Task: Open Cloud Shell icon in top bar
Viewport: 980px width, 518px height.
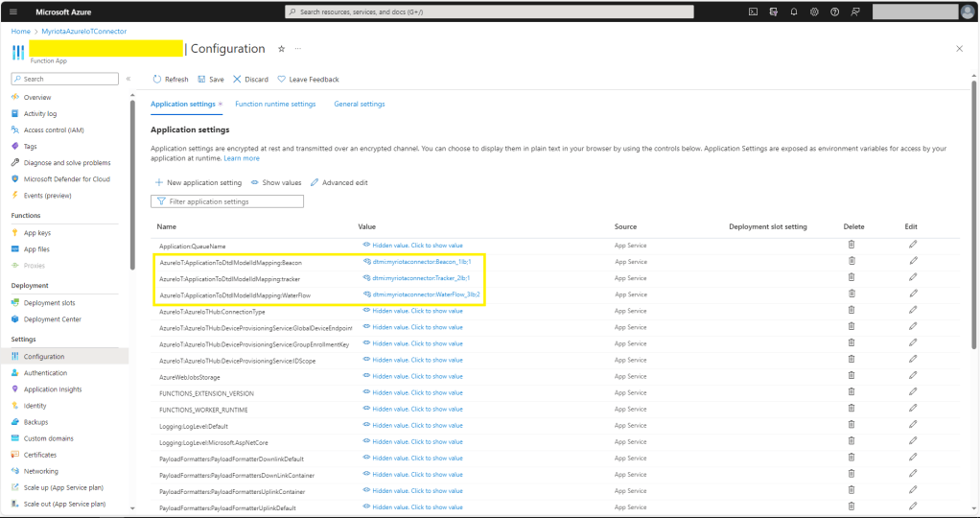Action: [x=753, y=12]
